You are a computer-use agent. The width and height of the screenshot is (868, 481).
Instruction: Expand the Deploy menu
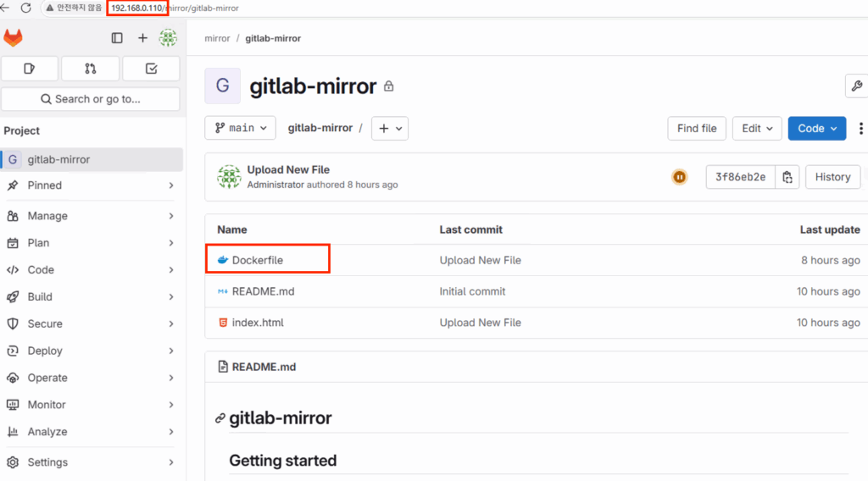[92, 351]
